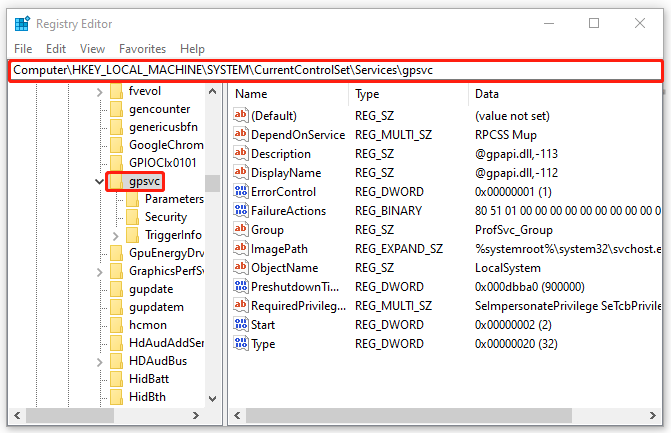Click the string icon beside Description

pyautogui.click(x=241, y=153)
